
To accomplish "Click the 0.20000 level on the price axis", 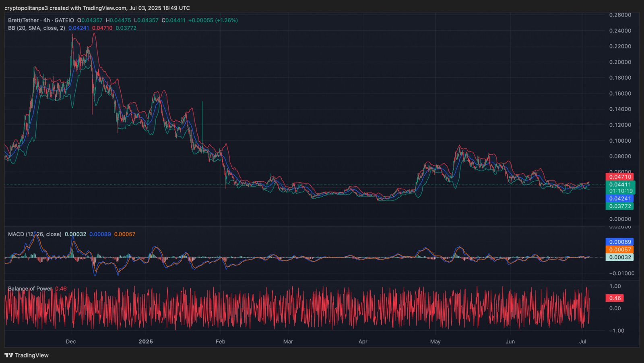I will (620, 62).
